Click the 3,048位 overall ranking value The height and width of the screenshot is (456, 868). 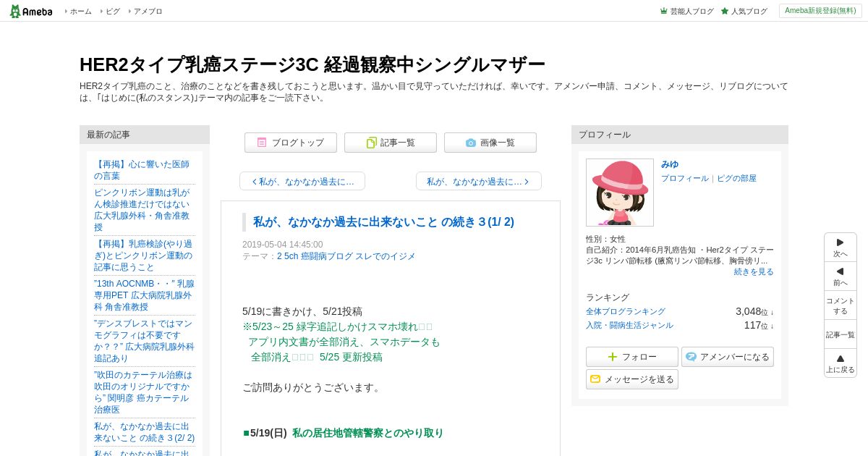754,311
